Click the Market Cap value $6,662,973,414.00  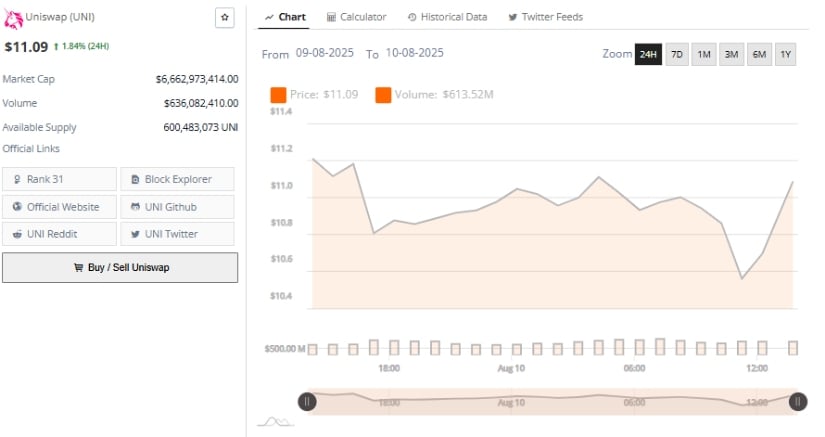(197, 79)
